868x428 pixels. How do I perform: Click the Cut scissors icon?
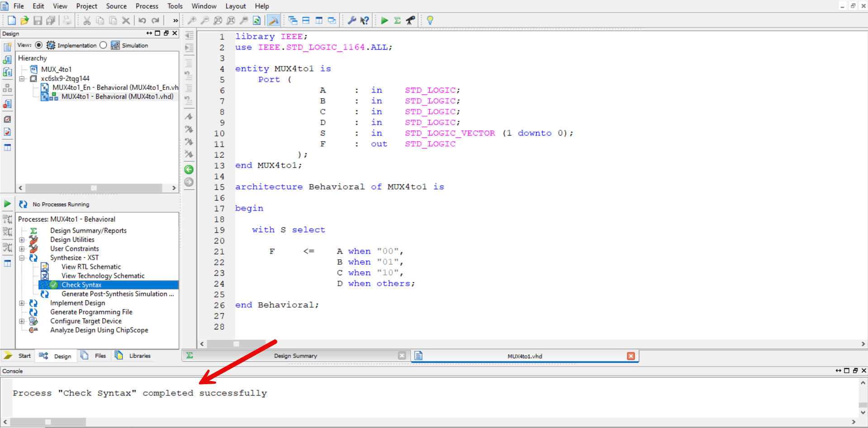(x=86, y=20)
